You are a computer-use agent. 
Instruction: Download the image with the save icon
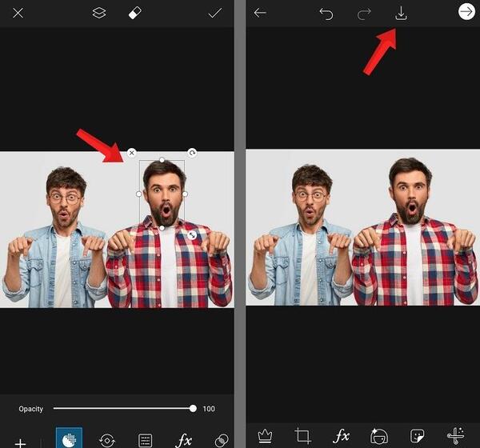pyautogui.click(x=401, y=14)
